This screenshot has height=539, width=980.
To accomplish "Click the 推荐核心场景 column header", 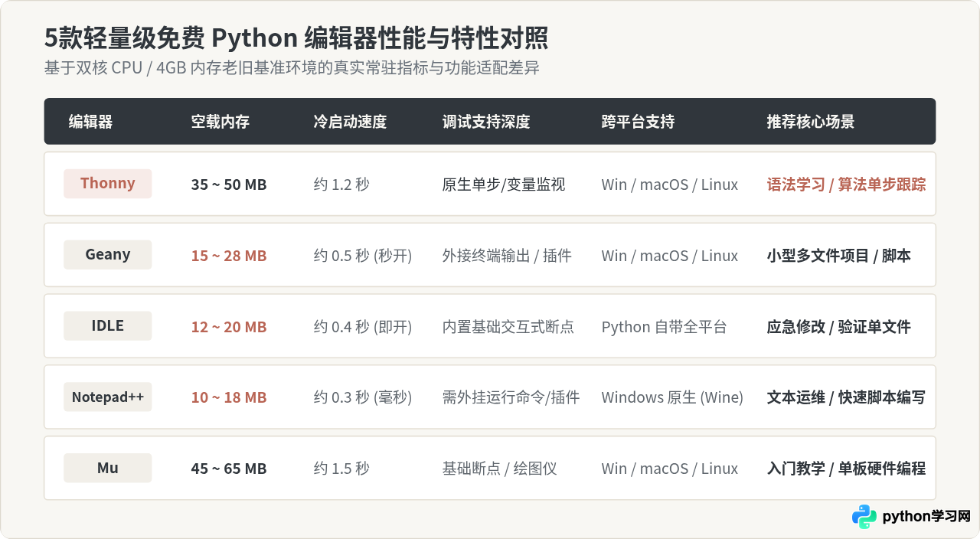I will tap(811, 122).
